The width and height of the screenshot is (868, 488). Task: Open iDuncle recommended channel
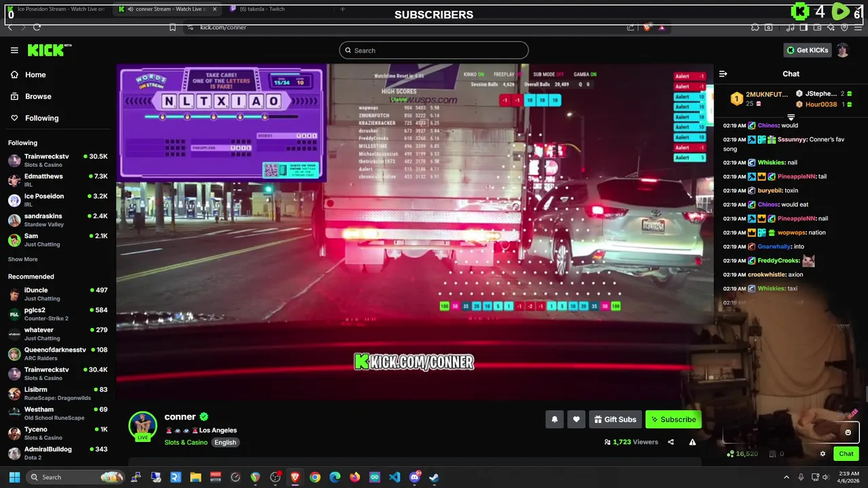[x=58, y=294]
